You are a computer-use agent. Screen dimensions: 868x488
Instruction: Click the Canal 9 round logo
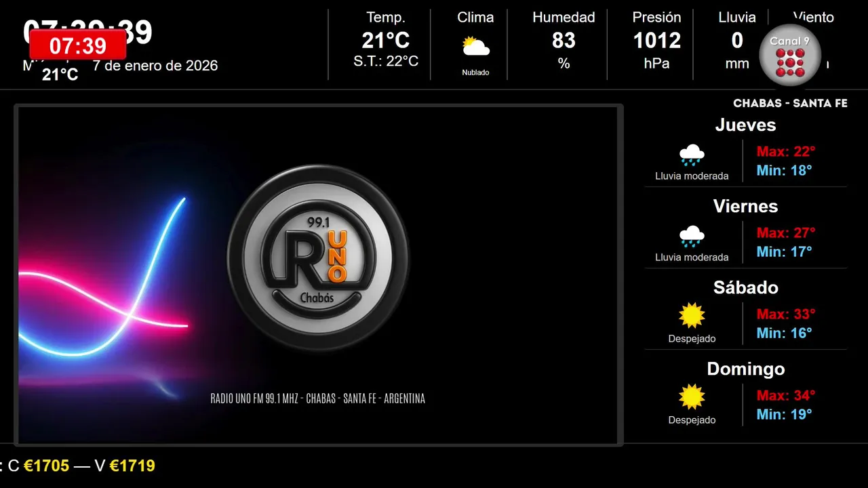[x=789, y=56]
